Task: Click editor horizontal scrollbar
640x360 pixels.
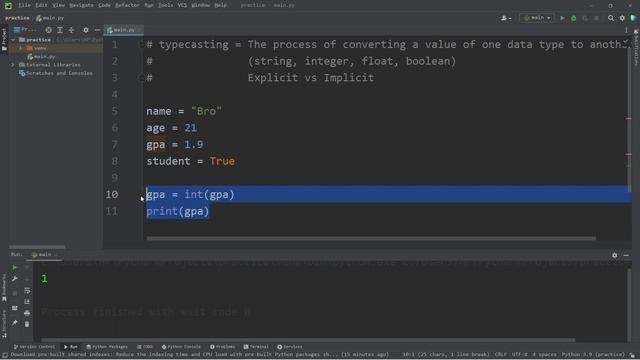Action: 371,238
